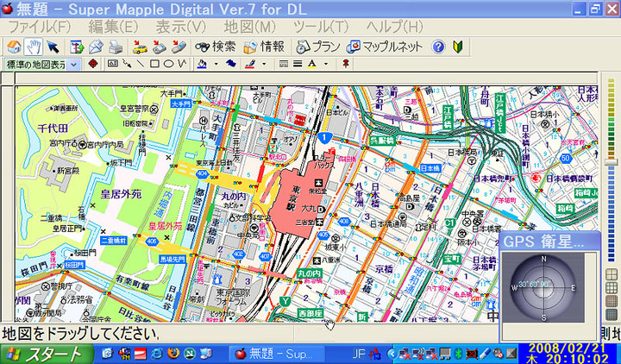The image size is (621, 364).
Task: Expand hidden tray icons arrow
Action: [x=392, y=354]
